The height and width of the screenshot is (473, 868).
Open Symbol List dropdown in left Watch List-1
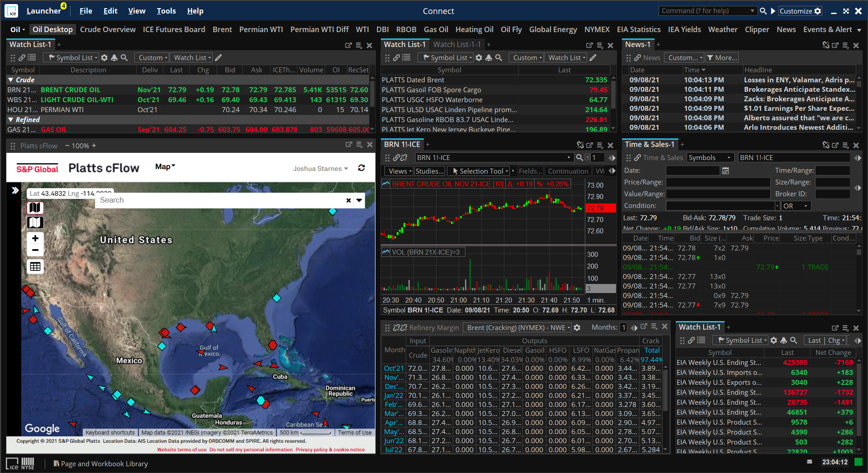click(x=71, y=57)
